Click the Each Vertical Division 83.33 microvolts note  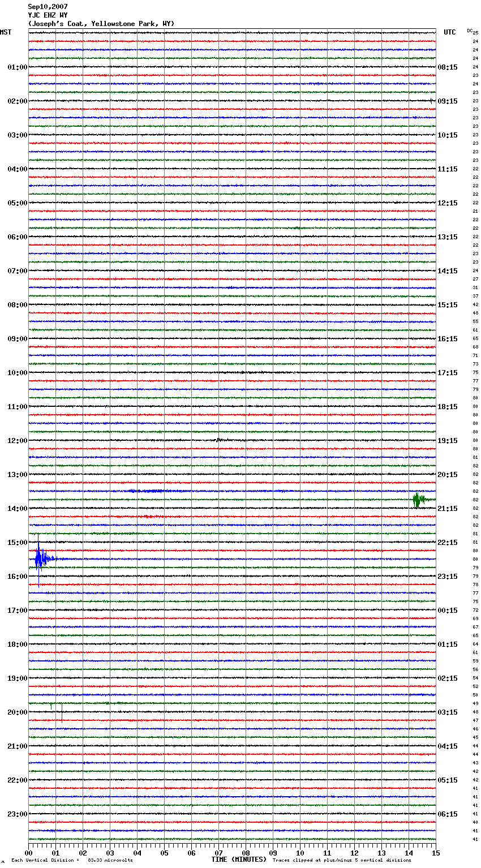pos(72,860)
